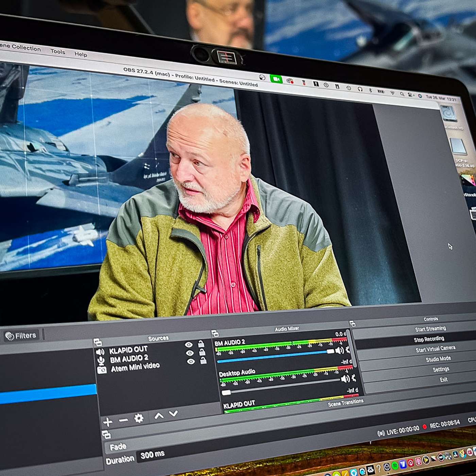Toggle visibility of the BM AUDIO 2 source
Image resolution: width=476 pixels, height=476 pixels.
click(x=189, y=353)
